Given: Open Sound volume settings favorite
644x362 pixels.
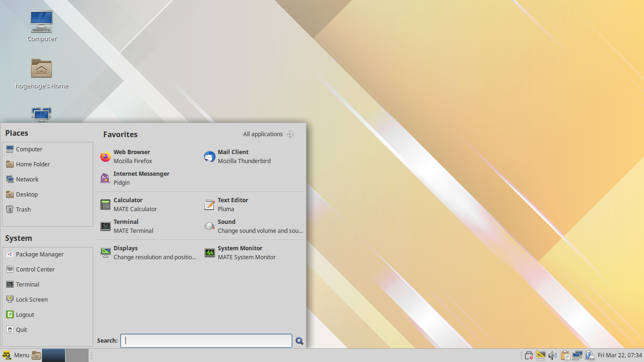Looking at the screenshot, I should pos(253,226).
